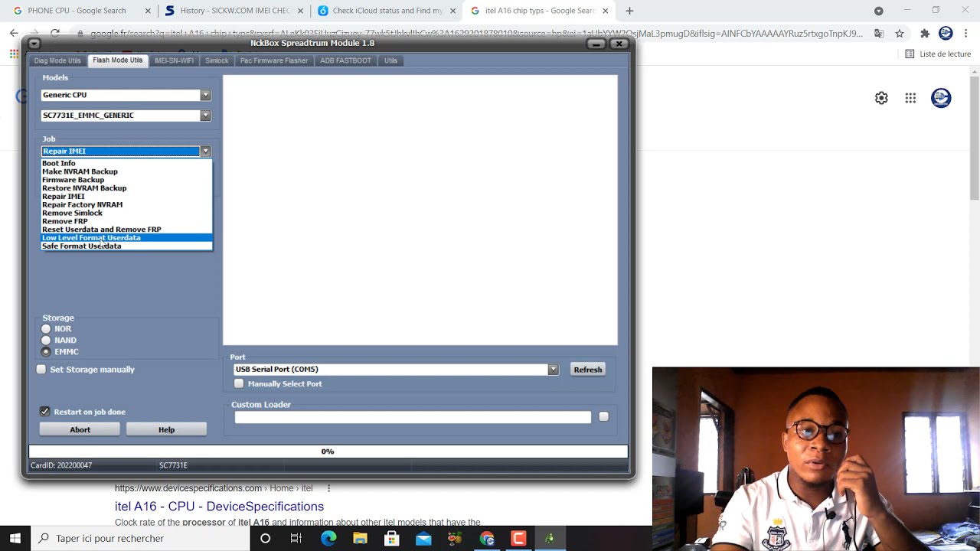Click the 0% progress bar

coord(328,452)
